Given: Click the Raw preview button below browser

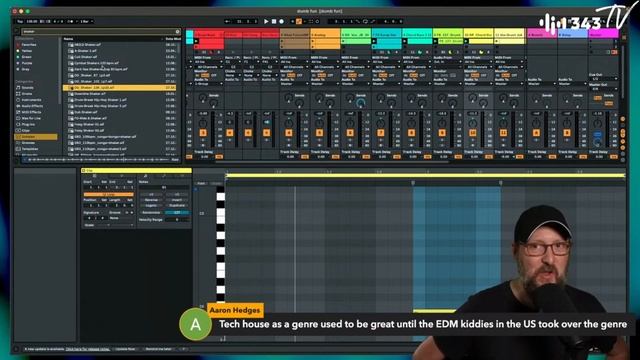Looking at the screenshot, I should pyautogui.click(x=175, y=160).
